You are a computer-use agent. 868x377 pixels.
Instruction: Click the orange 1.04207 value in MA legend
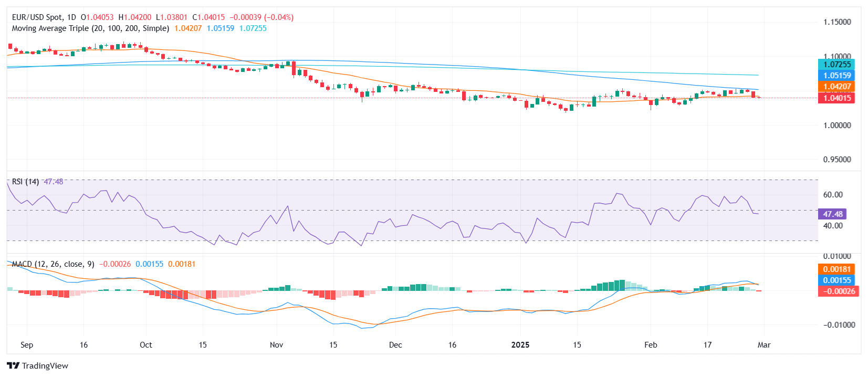click(x=188, y=28)
